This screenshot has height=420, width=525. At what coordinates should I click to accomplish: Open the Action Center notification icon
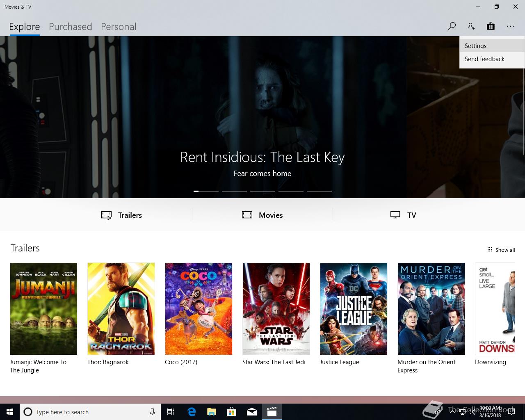pos(511,412)
